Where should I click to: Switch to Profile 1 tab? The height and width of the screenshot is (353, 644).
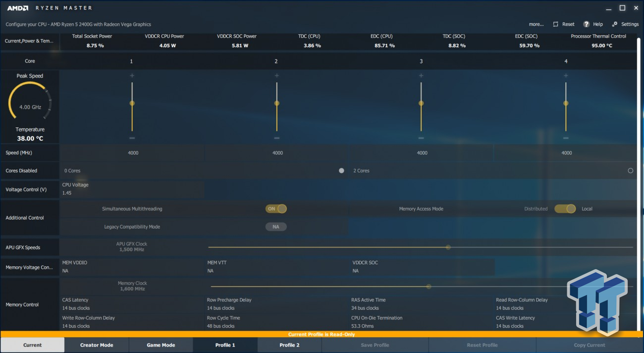coord(225,345)
